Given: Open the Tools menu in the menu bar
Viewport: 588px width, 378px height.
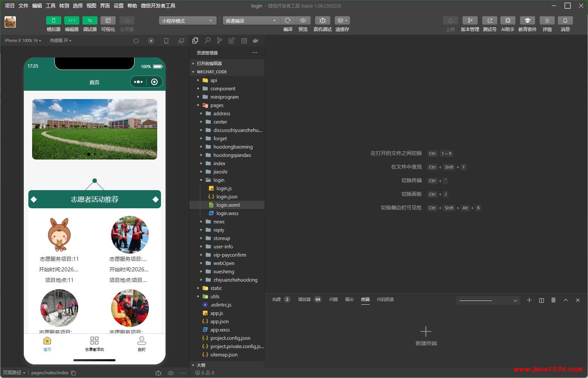Looking at the screenshot, I should tap(51, 6).
